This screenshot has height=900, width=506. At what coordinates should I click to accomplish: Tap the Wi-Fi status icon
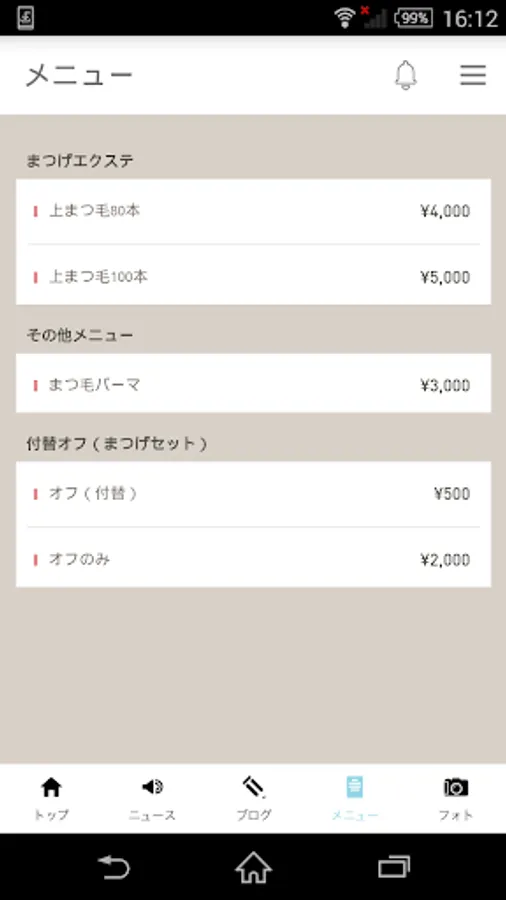point(345,18)
